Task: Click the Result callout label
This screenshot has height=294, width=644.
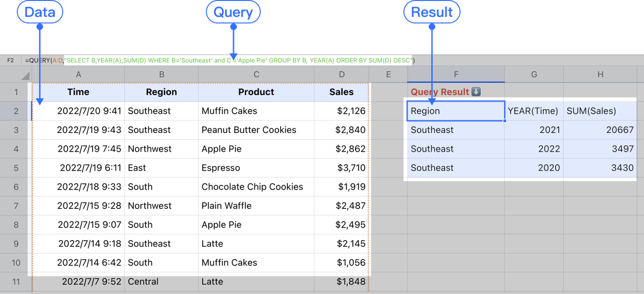Action: (432, 13)
